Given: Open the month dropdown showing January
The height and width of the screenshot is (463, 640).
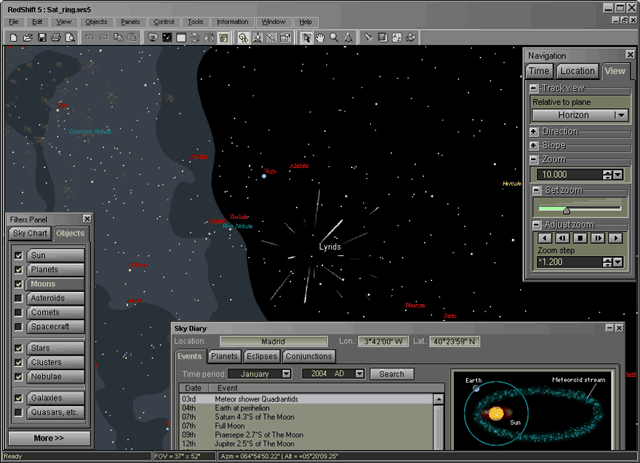Looking at the screenshot, I should coord(286,374).
